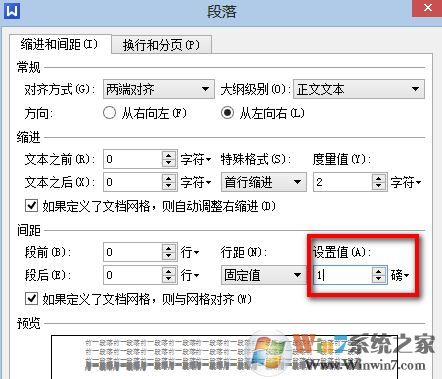Increase the 设置值 with up arrow
Image resolution: width=442 pixels, height=379 pixels.
379,271
